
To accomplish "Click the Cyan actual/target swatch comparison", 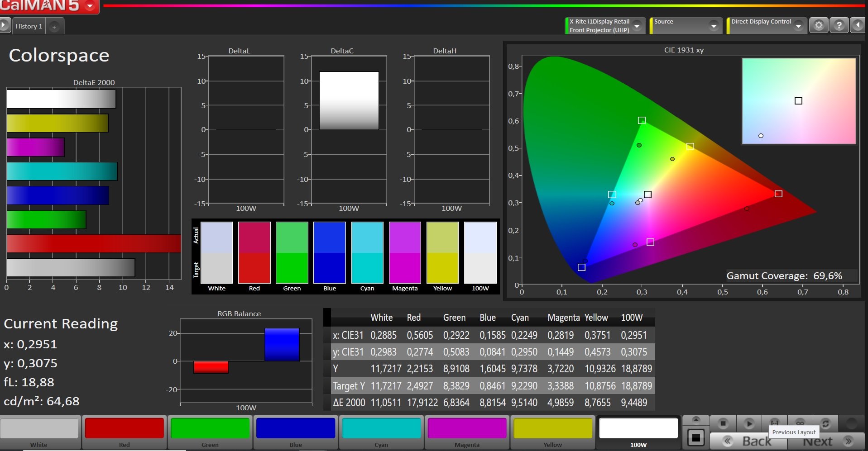I will click(367, 252).
